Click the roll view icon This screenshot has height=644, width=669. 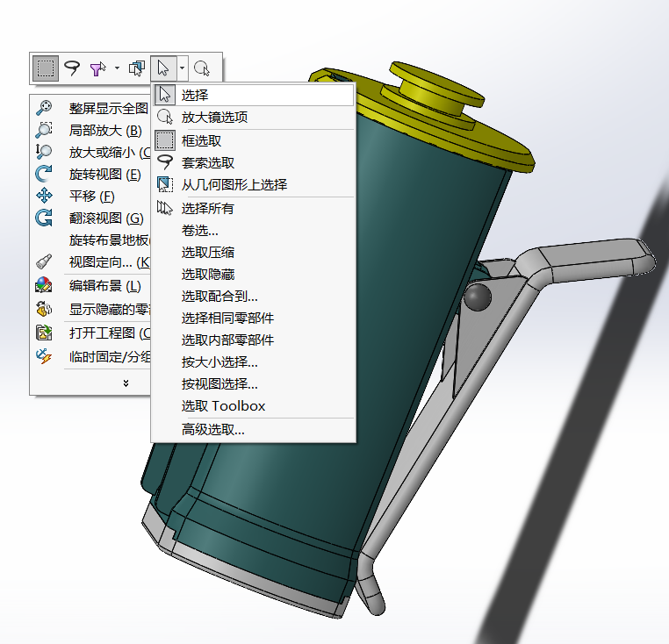(x=44, y=218)
